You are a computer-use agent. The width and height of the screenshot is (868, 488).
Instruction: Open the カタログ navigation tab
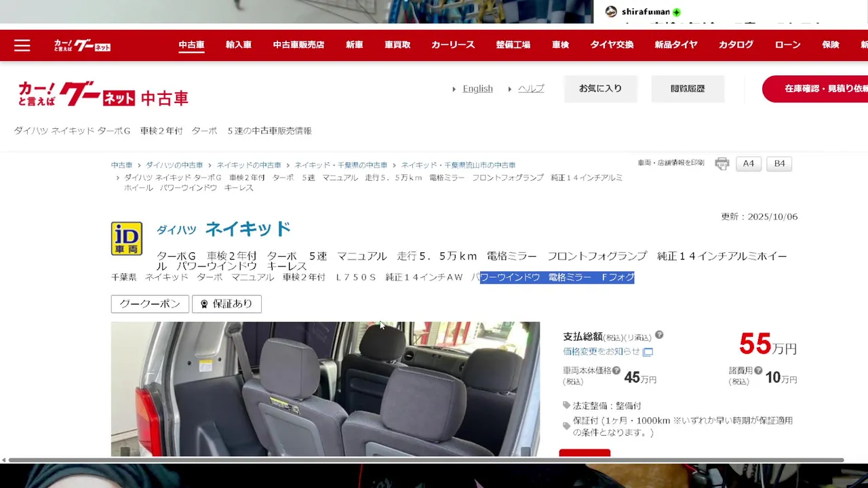[736, 45]
